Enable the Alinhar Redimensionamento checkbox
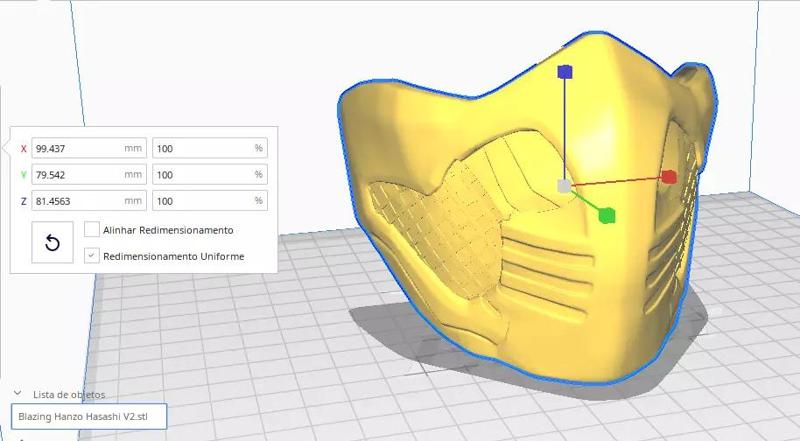 coord(92,229)
